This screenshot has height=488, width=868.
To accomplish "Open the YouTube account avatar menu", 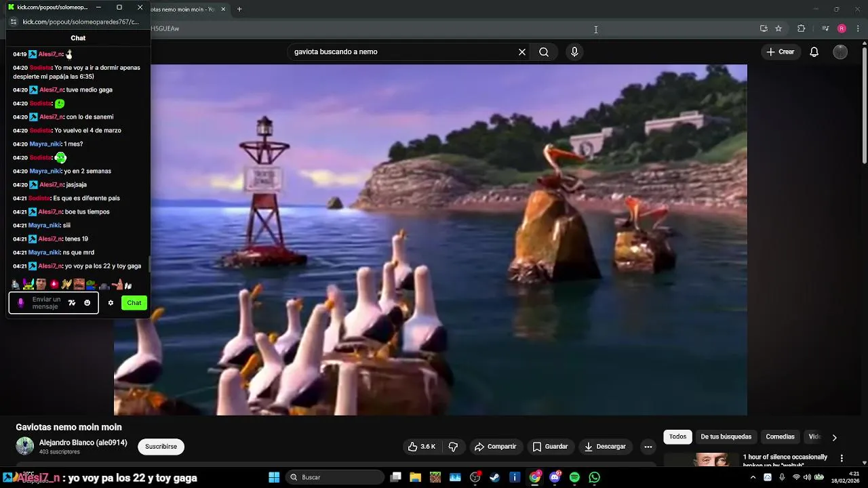I will click(x=840, y=52).
